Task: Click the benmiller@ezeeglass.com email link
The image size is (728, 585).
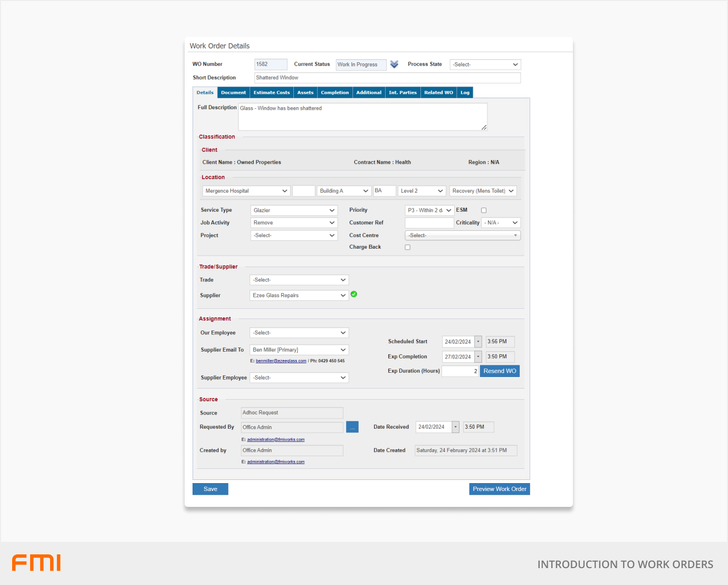Action: pyautogui.click(x=281, y=361)
